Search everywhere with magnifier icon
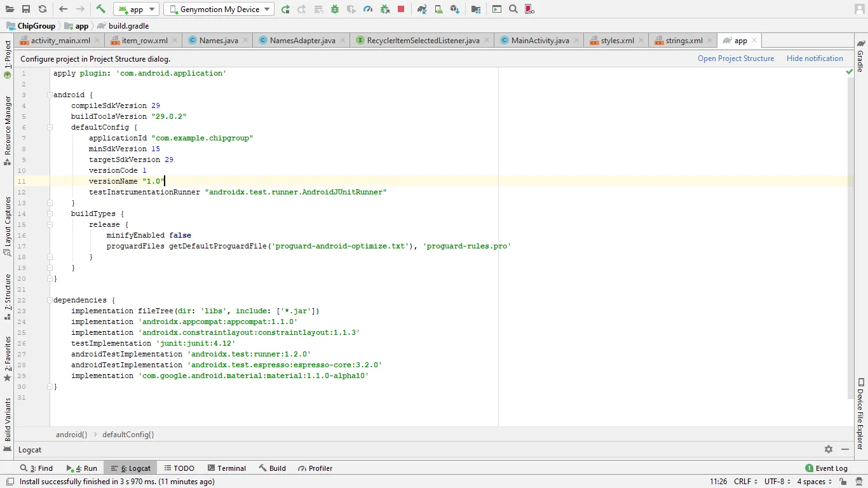Viewport: 868px width, 488px height. tap(513, 9)
